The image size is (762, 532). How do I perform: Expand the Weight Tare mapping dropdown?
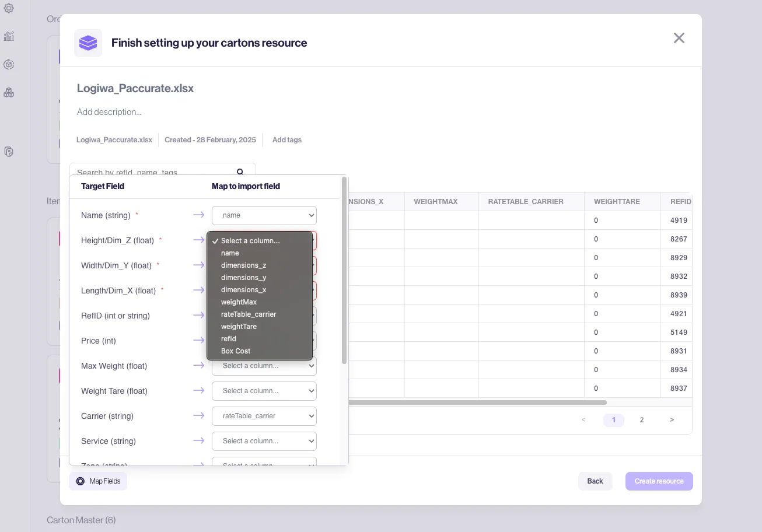pyautogui.click(x=264, y=391)
